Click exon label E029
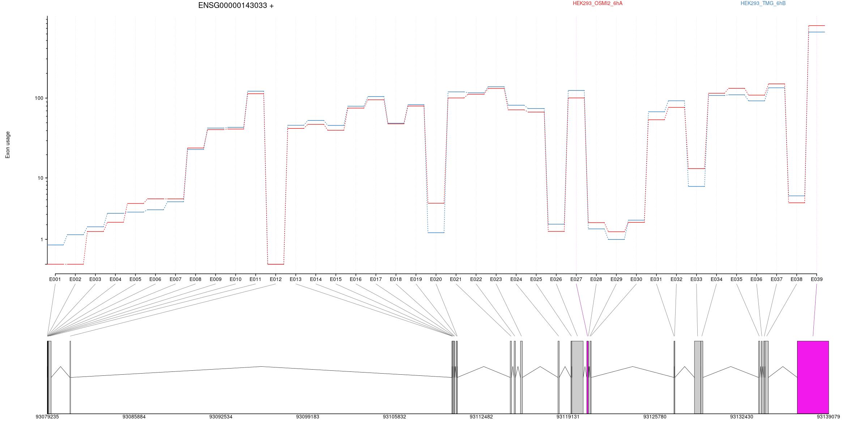The width and height of the screenshot is (868, 434). click(x=616, y=279)
